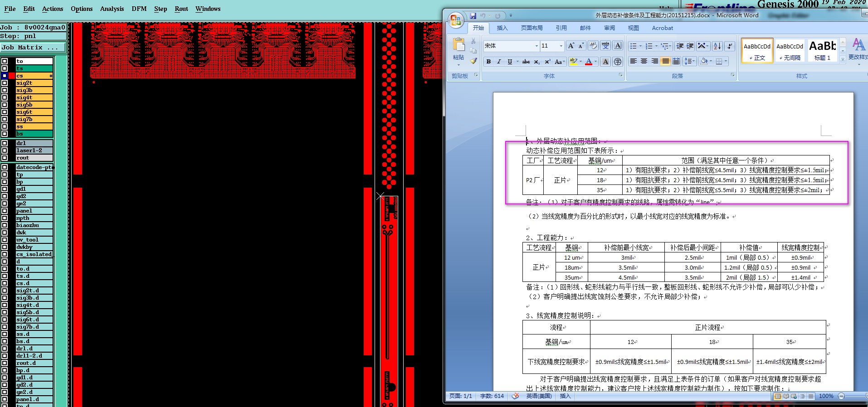The width and height of the screenshot is (868, 407).
Task: Apply strikethrough formatting in Word
Action: [526, 62]
